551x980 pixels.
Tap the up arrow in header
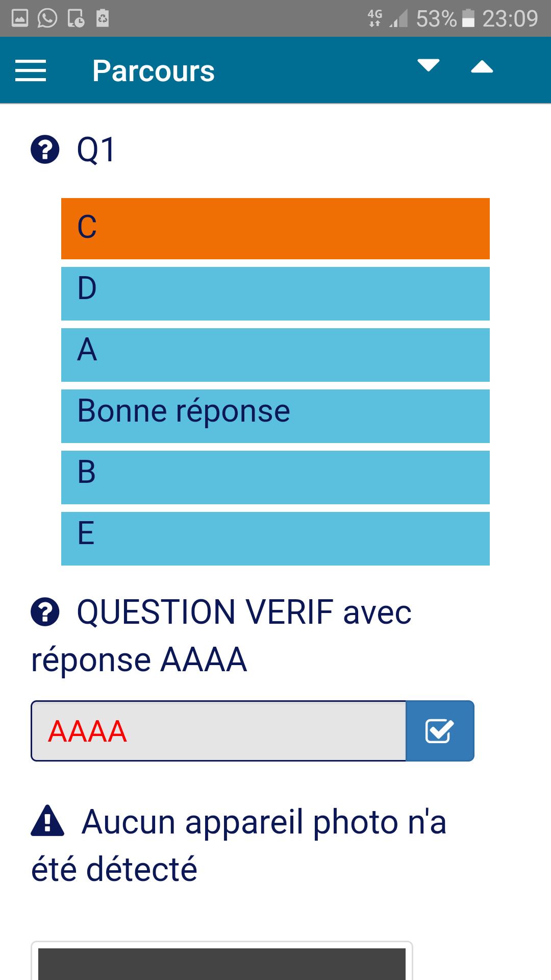[482, 67]
